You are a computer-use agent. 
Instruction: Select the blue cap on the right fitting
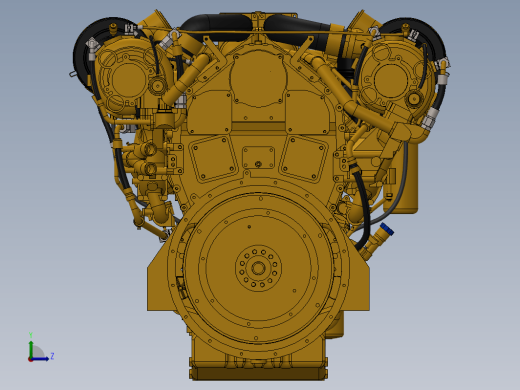point(387,229)
